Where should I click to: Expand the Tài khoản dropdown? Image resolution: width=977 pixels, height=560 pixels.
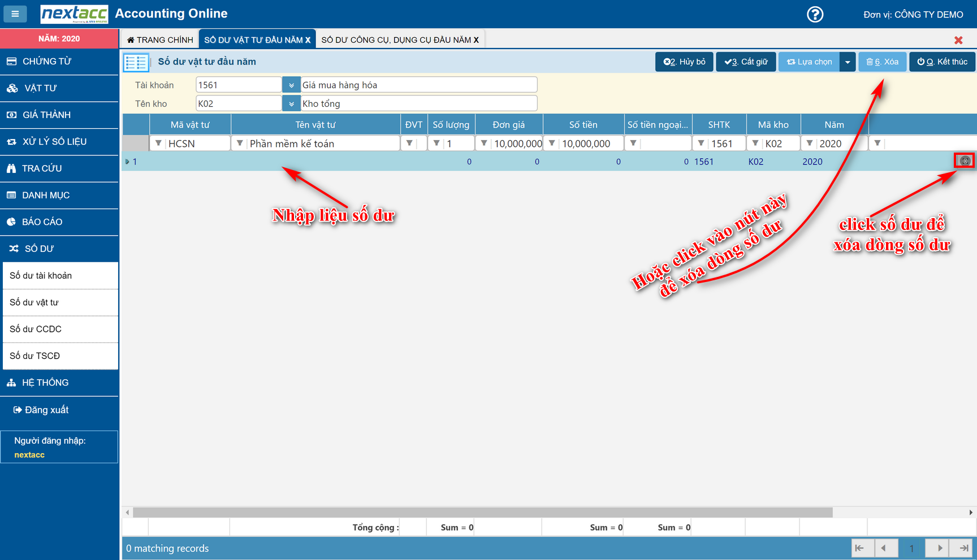(x=291, y=85)
